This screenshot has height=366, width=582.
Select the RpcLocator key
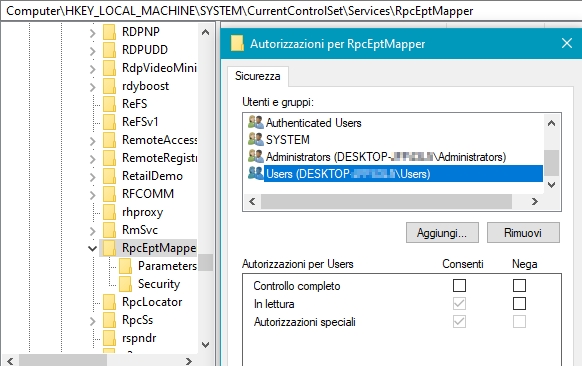coord(152,302)
